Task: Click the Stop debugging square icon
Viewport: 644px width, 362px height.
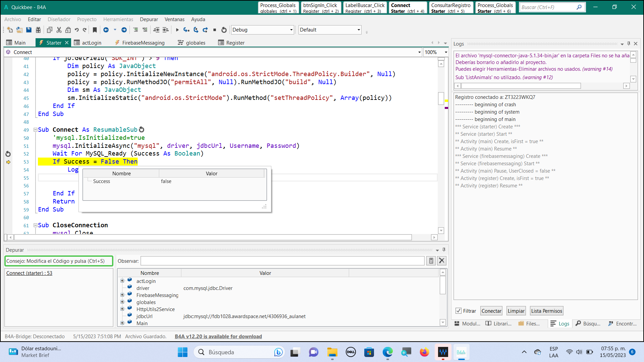Action: (215, 30)
